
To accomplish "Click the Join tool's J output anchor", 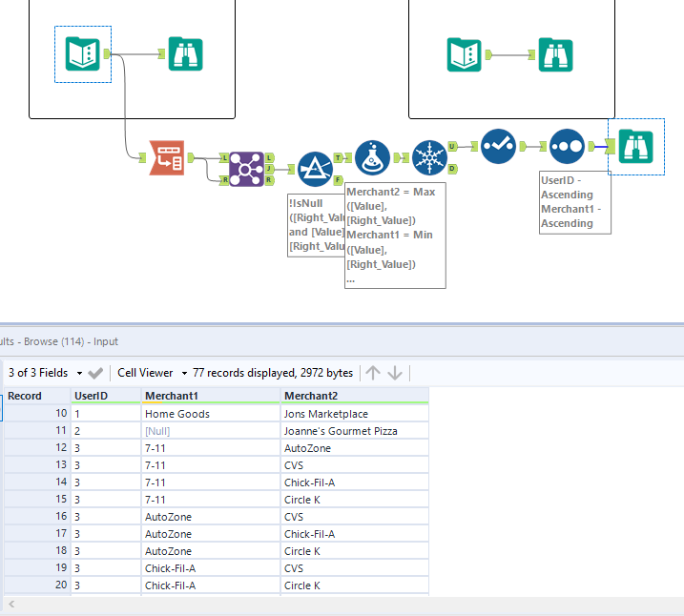I will click(x=269, y=169).
